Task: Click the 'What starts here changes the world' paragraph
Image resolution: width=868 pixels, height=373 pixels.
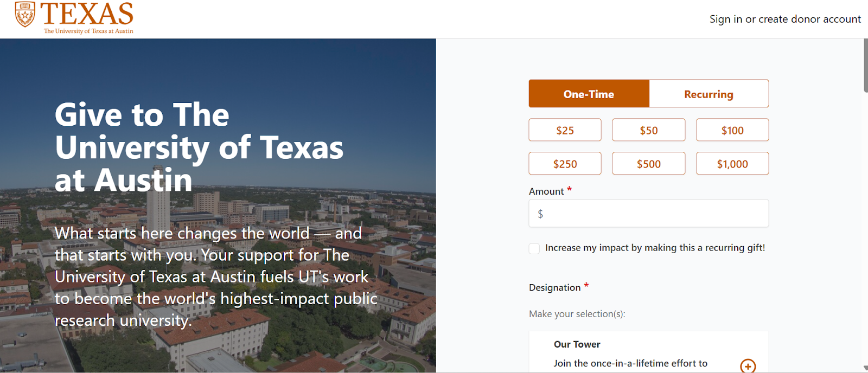Action: pyautogui.click(x=216, y=276)
